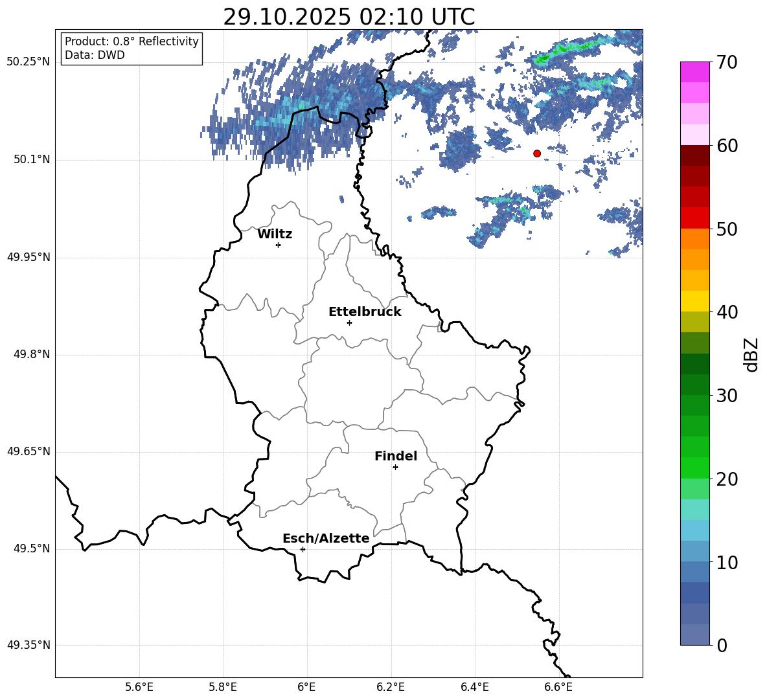This screenshot has width=767, height=700.
Task: Select the Ettelbruck city label
Action: point(365,312)
